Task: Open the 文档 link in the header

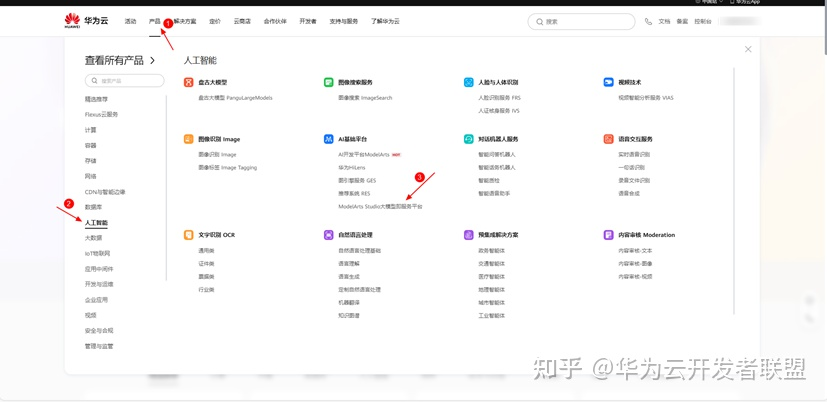Action: (664, 22)
